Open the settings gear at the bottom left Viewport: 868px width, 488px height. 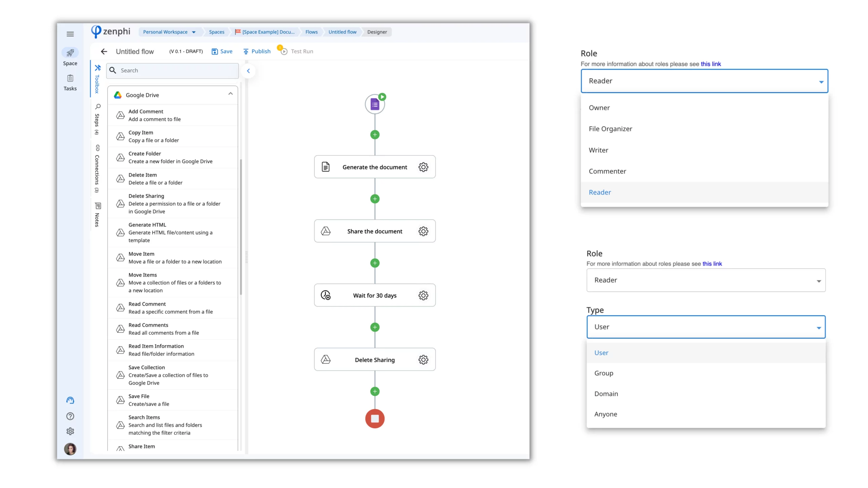(x=70, y=431)
